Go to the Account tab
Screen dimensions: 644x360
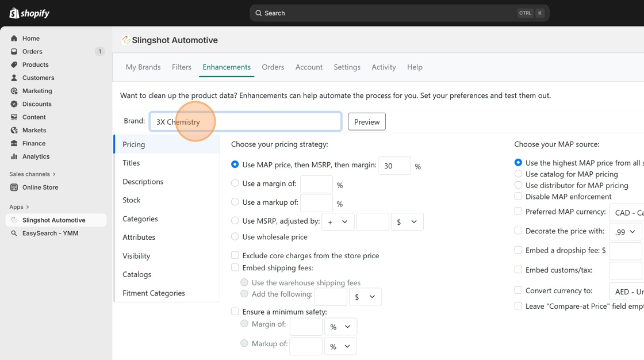coord(309,67)
